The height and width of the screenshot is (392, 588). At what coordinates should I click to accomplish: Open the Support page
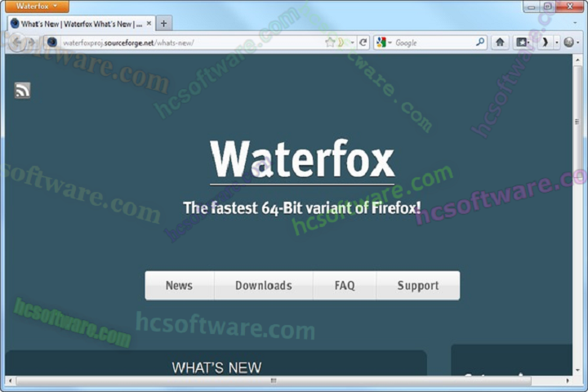tap(418, 286)
